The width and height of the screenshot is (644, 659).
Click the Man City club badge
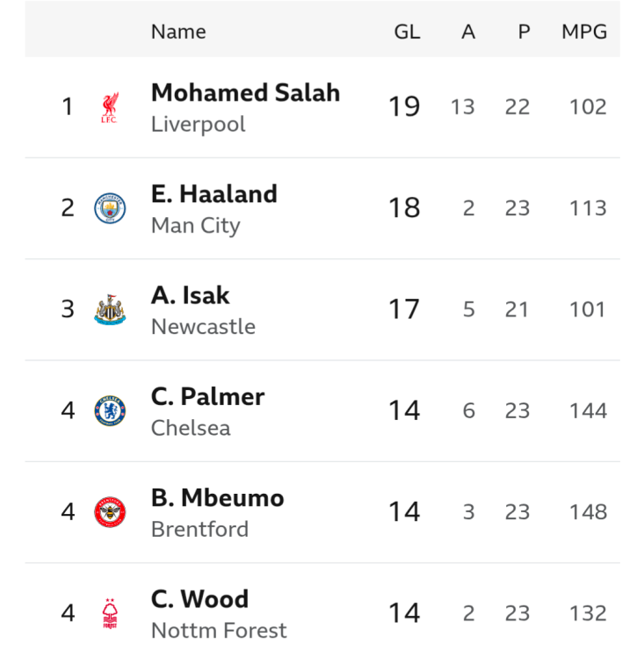[110, 208]
